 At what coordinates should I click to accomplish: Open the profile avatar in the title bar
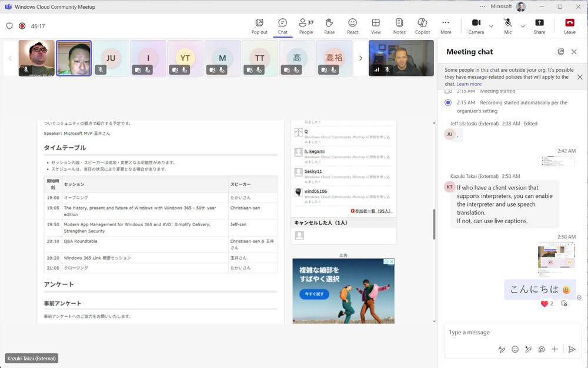pyautogui.click(x=520, y=6)
